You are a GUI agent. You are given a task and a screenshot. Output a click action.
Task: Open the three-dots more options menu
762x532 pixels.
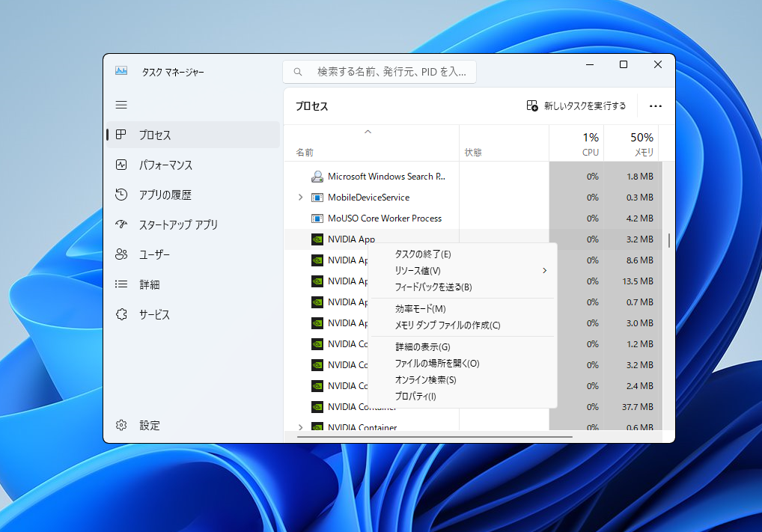click(x=656, y=106)
